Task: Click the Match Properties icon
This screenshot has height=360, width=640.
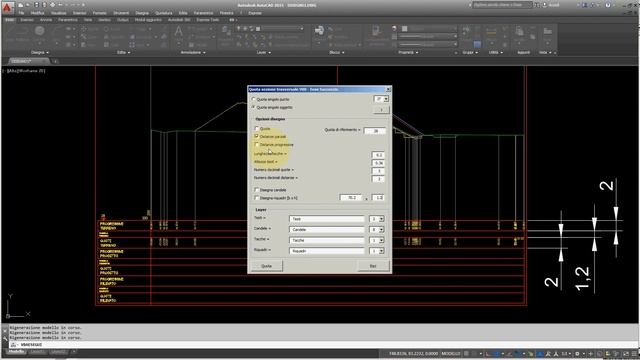Action: (x=376, y=31)
